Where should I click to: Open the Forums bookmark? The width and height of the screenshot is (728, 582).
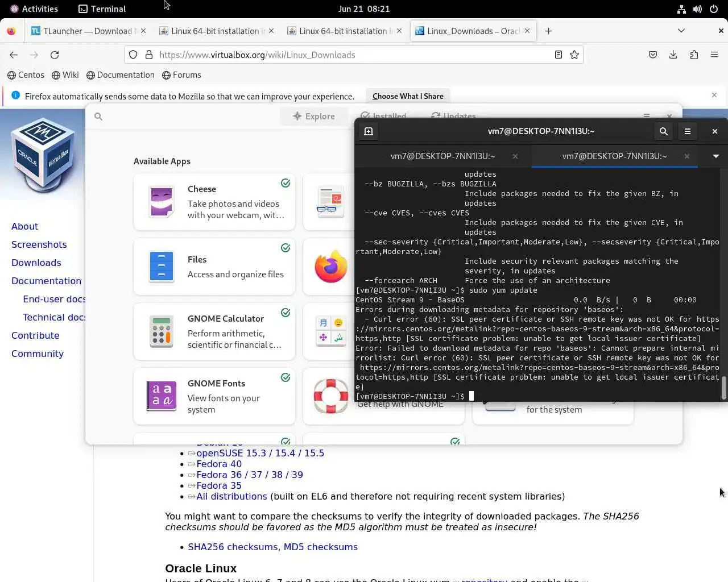(181, 75)
